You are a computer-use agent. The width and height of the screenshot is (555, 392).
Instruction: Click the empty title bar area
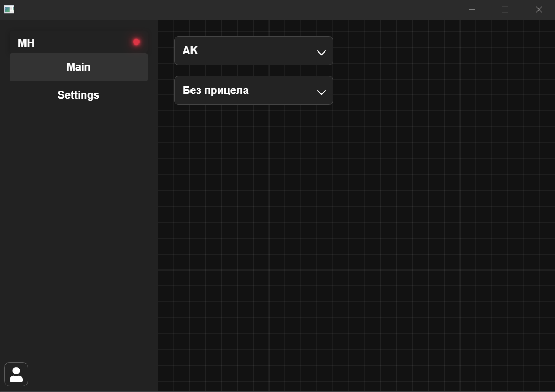click(239, 10)
